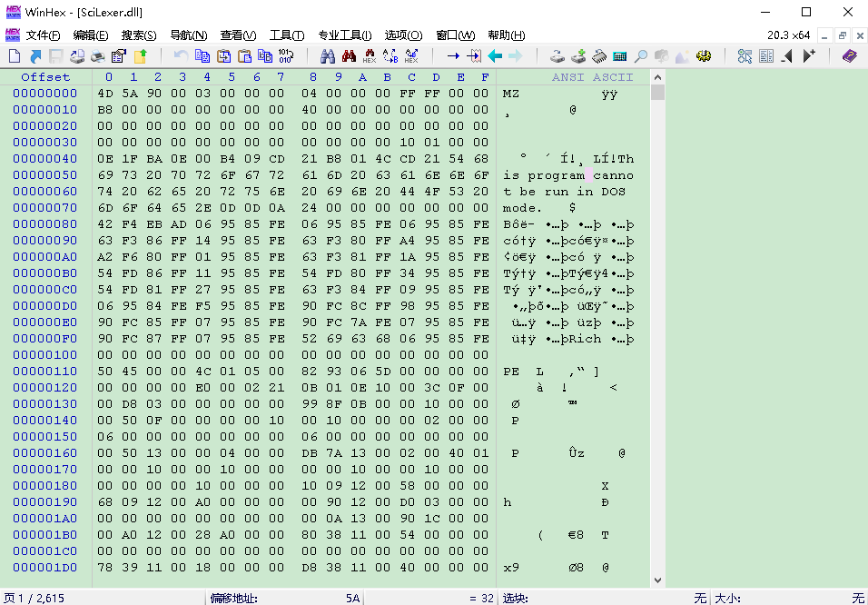Open file Properties icon with checklist
Viewport: 868px width, 605px height.
point(118,56)
